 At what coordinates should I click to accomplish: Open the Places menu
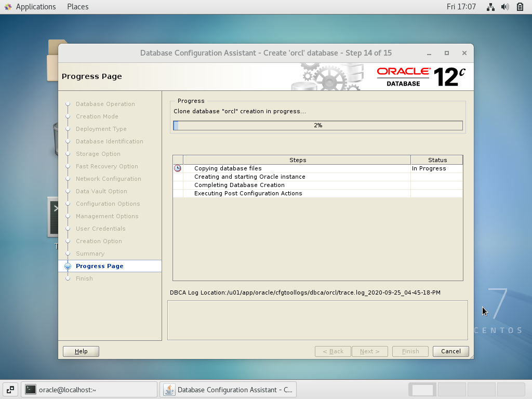[x=78, y=7]
